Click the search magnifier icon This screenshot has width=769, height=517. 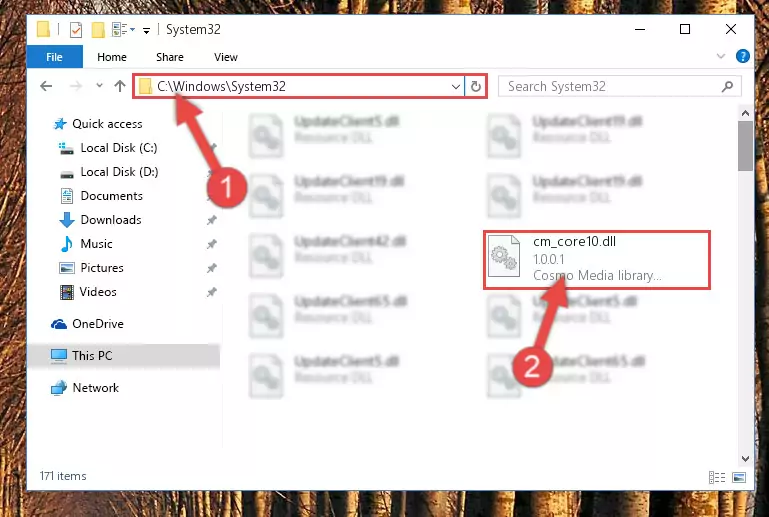click(728, 87)
